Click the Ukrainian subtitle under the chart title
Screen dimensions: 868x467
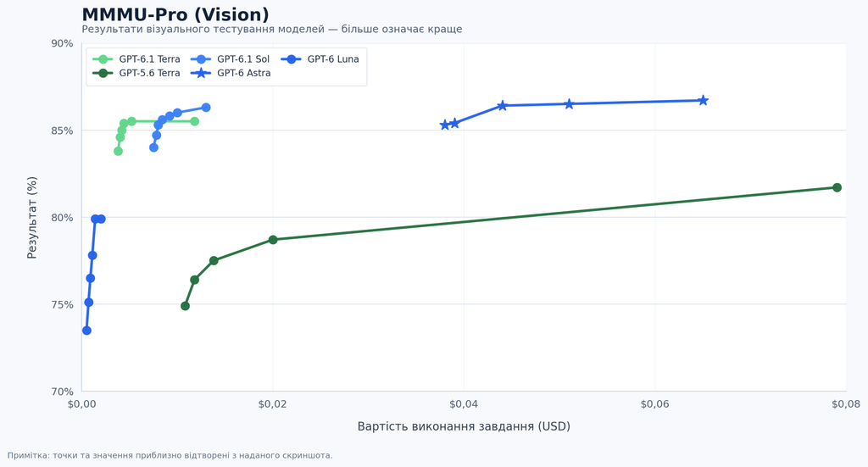(x=272, y=30)
